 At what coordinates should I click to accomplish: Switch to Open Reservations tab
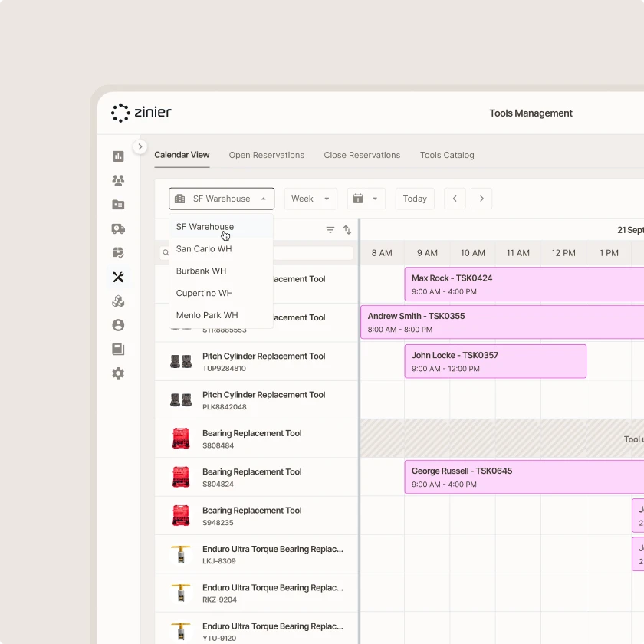pyautogui.click(x=267, y=155)
